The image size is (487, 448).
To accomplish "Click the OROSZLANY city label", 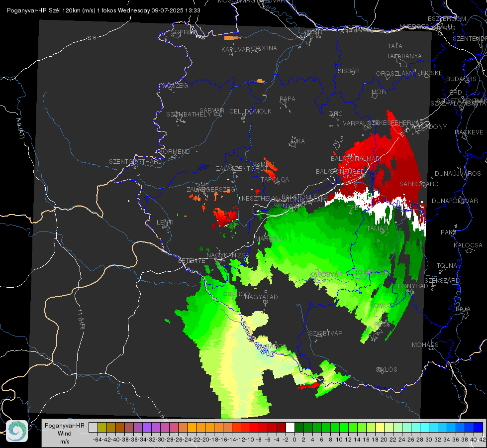I will (x=395, y=73).
